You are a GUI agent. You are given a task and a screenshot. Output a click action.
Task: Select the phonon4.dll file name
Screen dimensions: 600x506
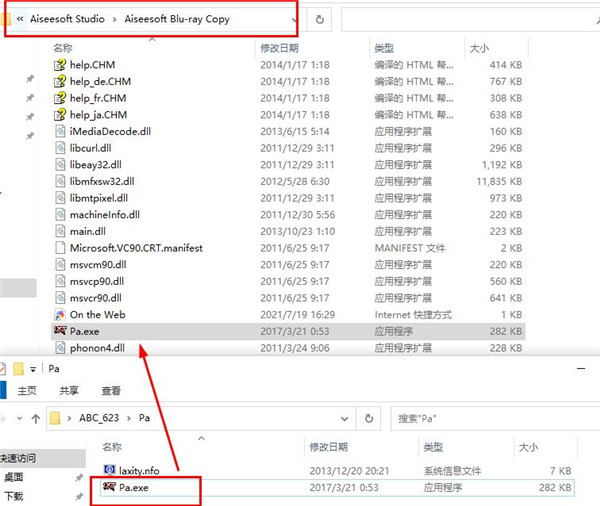(97, 348)
